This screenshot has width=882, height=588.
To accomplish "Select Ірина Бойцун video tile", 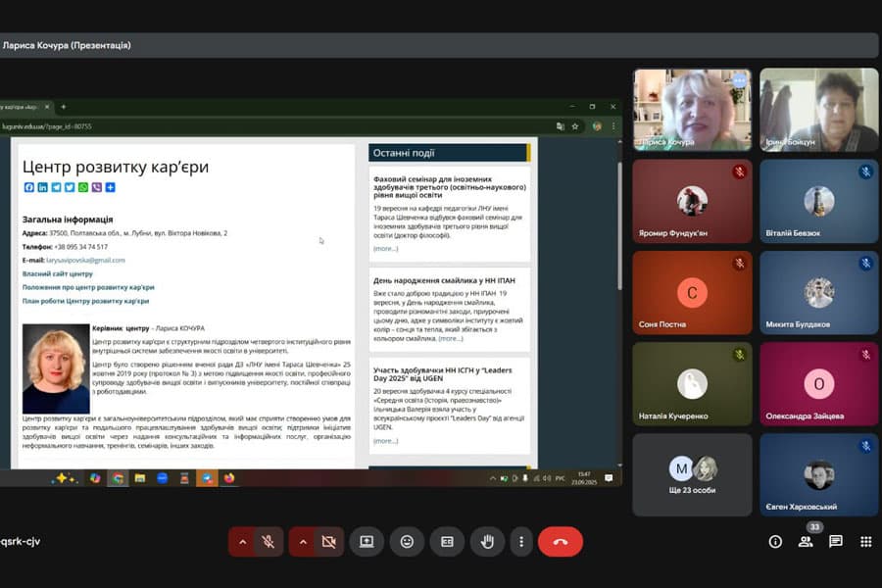I will point(819,110).
